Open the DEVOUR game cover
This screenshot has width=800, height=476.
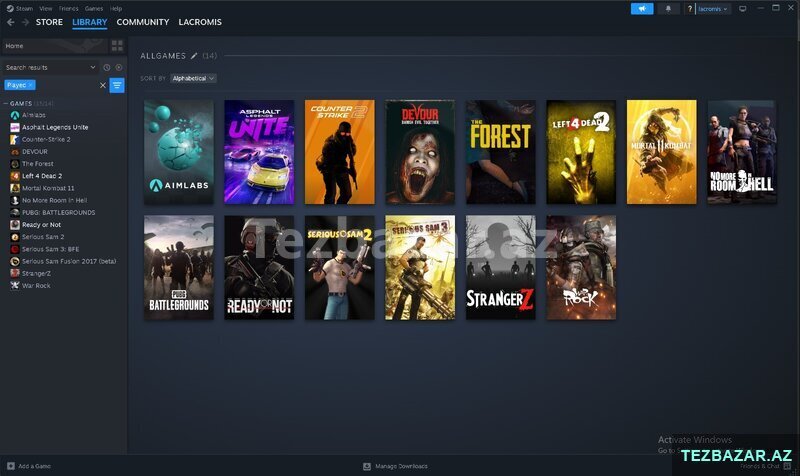point(420,152)
